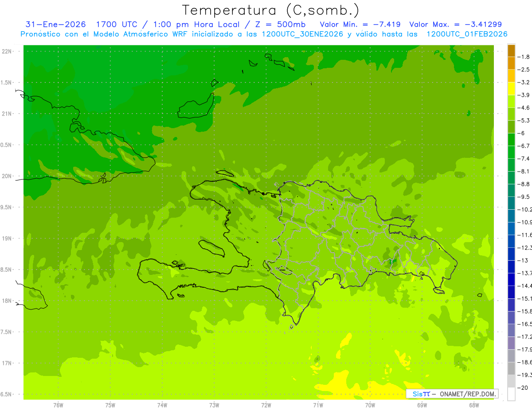Click the 22N latitude axis label
532x411 pixels.
(7, 51)
